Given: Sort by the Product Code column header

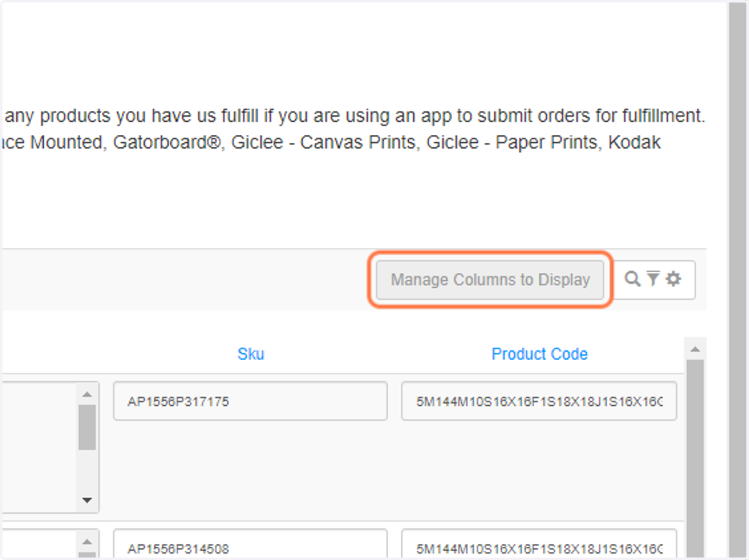Looking at the screenshot, I should [540, 354].
